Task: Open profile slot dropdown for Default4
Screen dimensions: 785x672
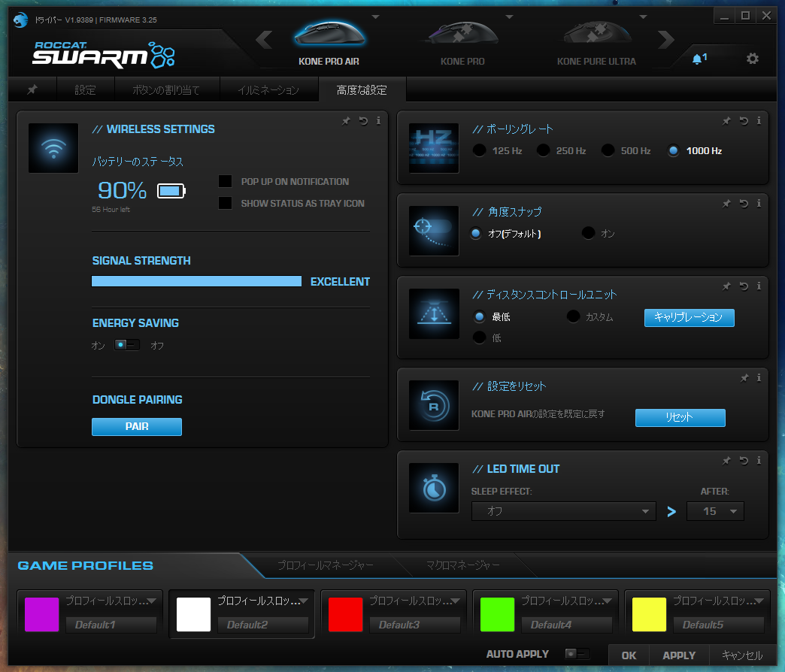Action: click(608, 601)
